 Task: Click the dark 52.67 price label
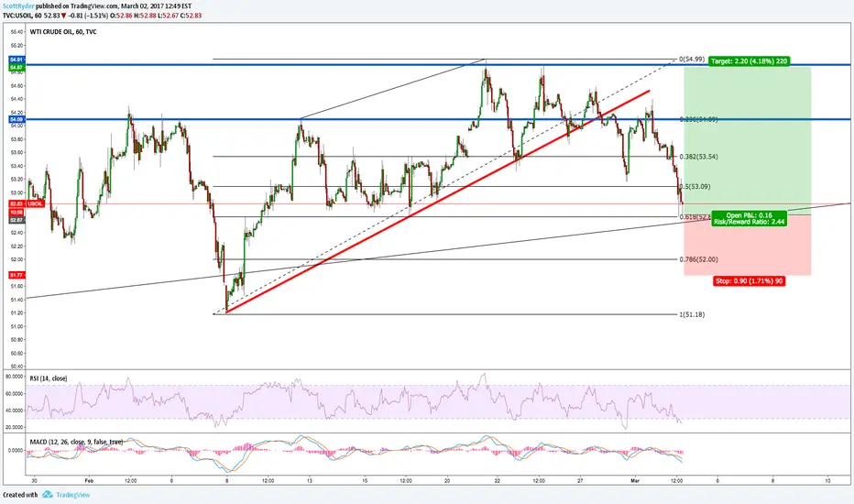16,220
